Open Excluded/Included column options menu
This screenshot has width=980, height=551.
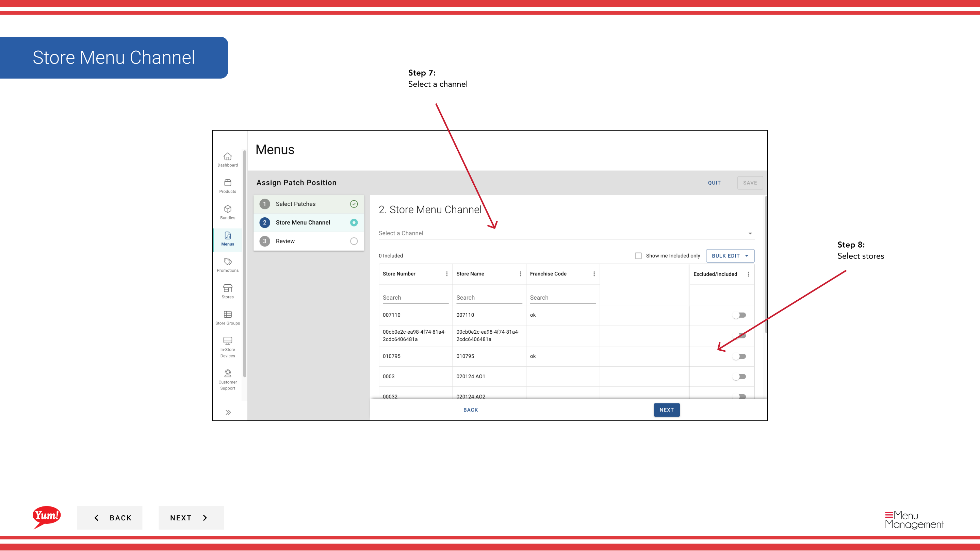point(748,274)
